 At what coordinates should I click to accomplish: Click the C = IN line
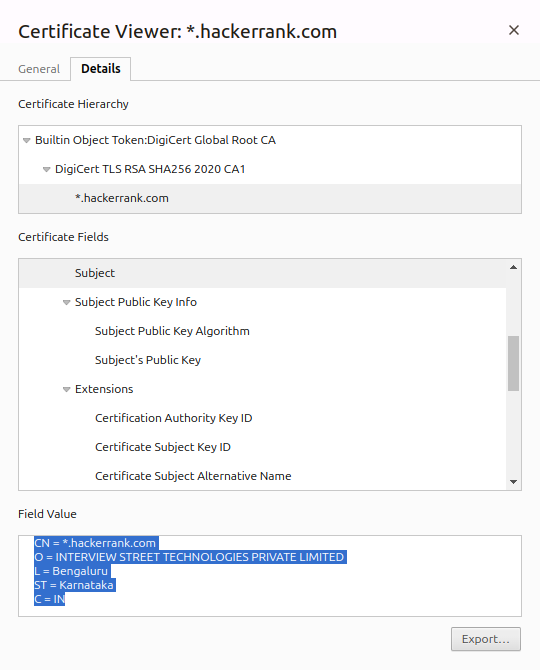coord(50,599)
